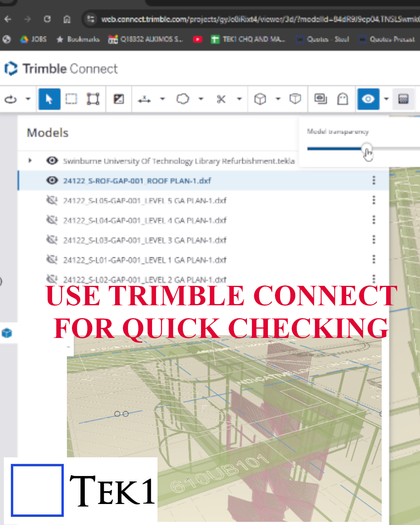Open the markup tool dropdown arrow
Screen dimensions: 420x525
click(x=201, y=99)
